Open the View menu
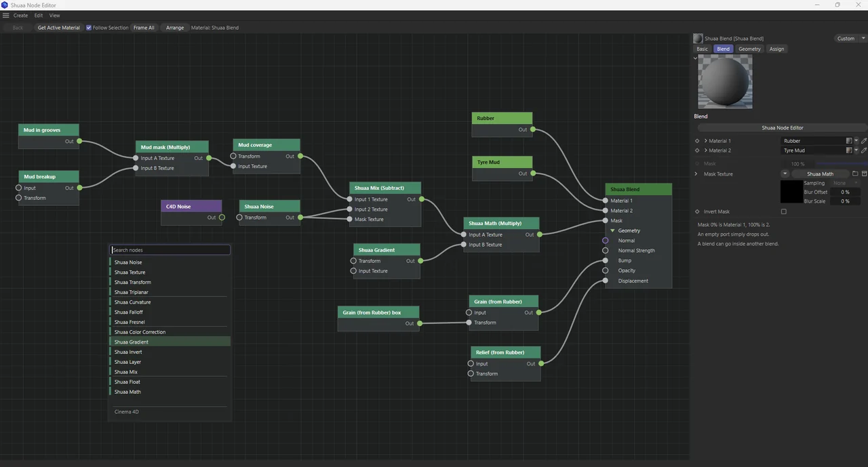Screen dimensions: 868x467 (54, 15)
